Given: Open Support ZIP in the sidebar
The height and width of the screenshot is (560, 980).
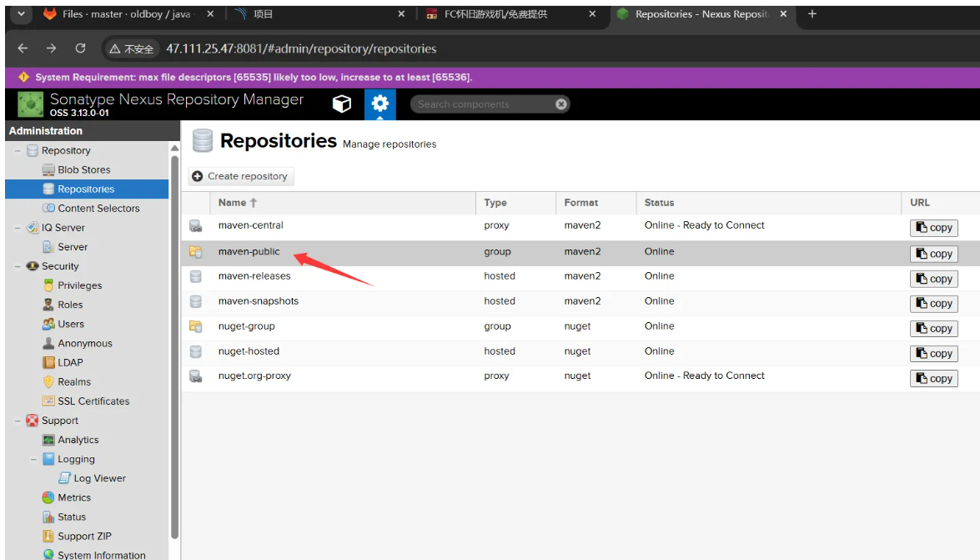Looking at the screenshot, I should coord(84,537).
